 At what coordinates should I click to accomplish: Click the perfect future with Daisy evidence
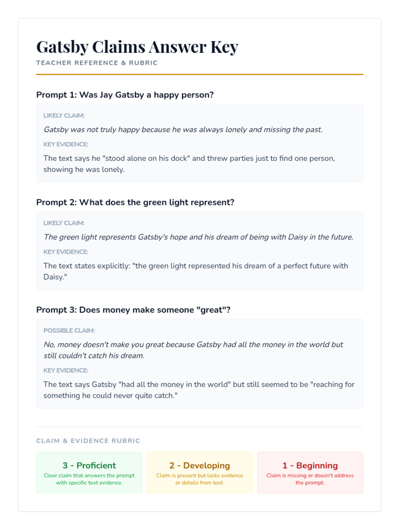tap(196, 271)
